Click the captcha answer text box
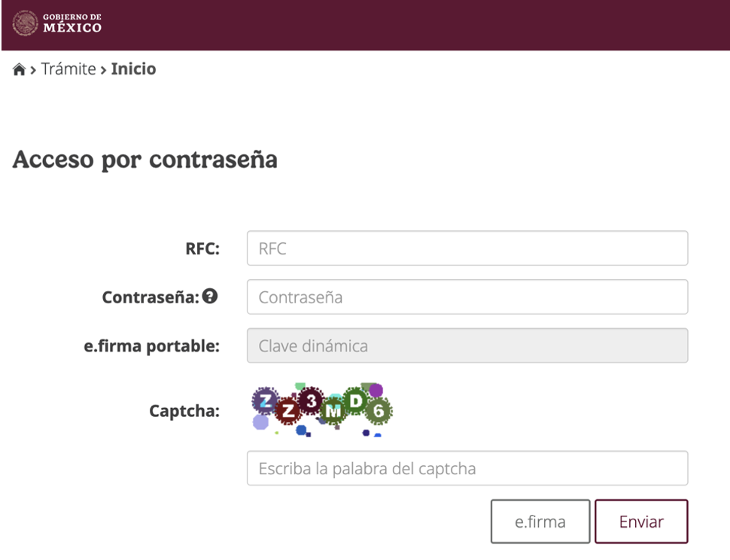 (467, 467)
